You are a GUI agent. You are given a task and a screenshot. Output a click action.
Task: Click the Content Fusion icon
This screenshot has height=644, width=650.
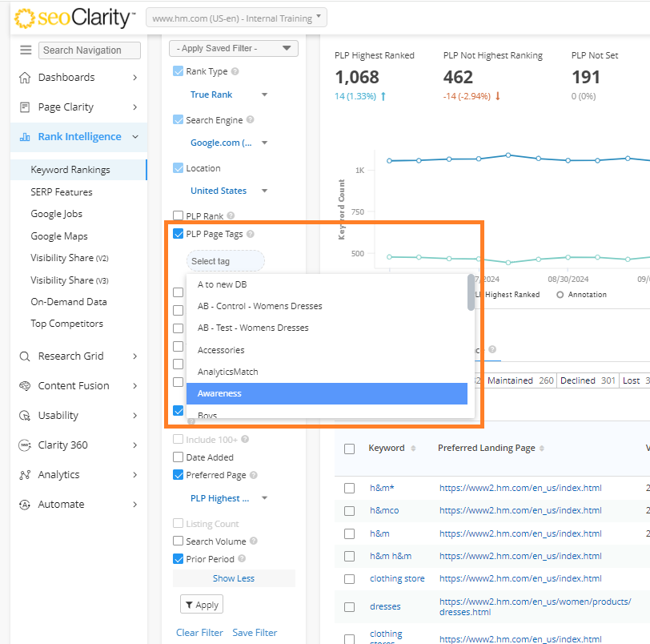[x=24, y=386]
